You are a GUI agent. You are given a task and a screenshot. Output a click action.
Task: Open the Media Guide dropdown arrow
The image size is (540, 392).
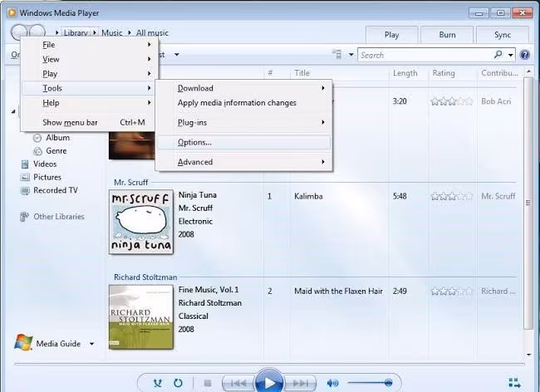tap(91, 344)
